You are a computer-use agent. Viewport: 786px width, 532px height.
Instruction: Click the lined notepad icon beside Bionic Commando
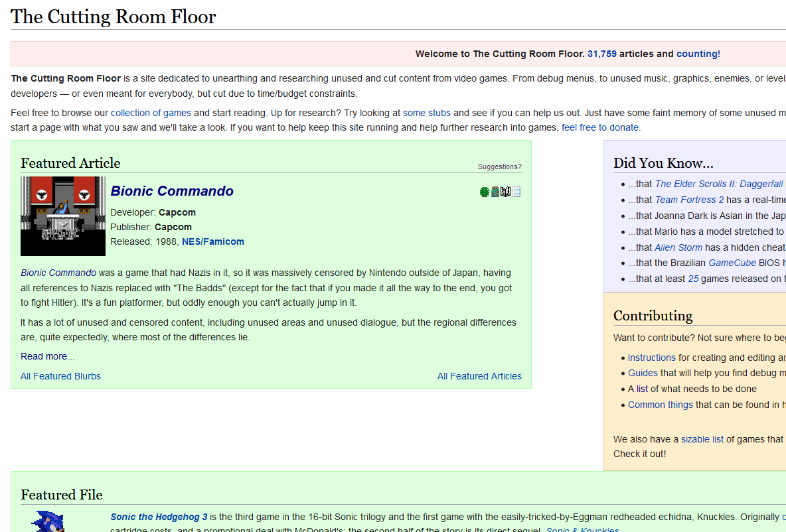point(516,192)
